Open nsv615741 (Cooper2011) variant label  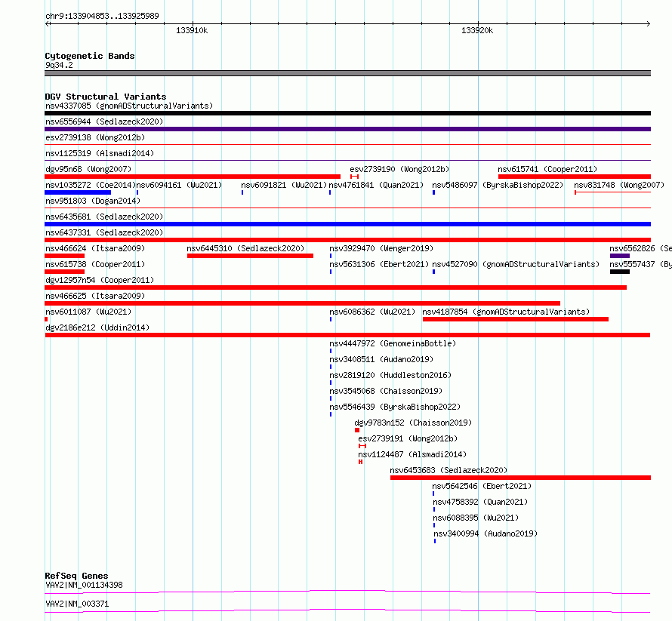(x=547, y=169)
